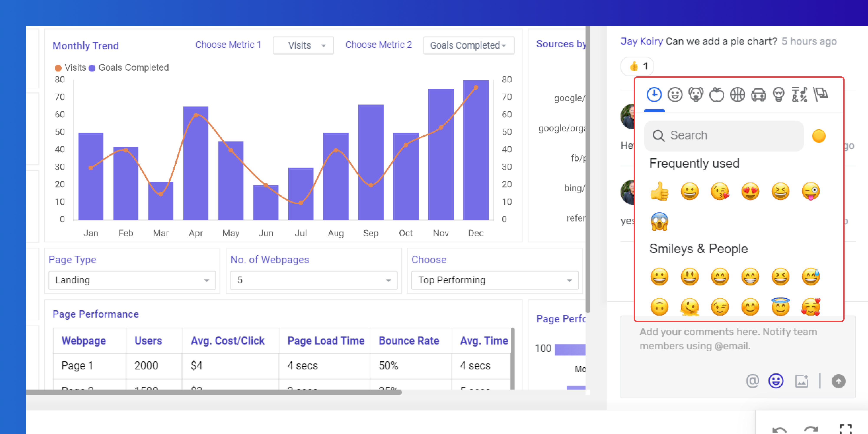
Task: Click the Jay Koiry author name
Action: 642,41
